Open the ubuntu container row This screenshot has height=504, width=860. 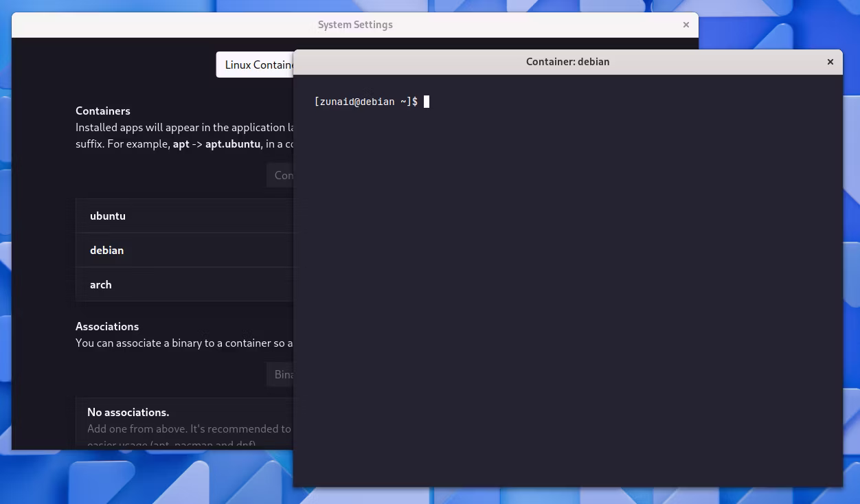185,216
